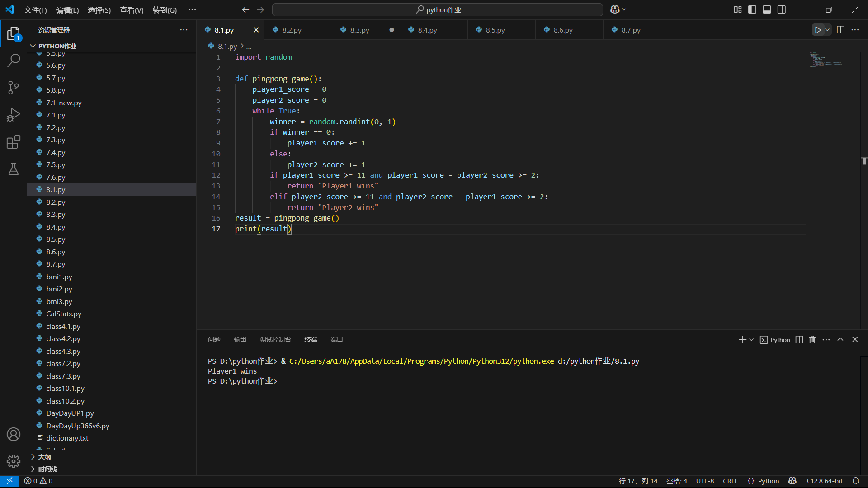The width and height of the screenshot is (868, 488).
Task: Click the CRLF line ending indicator
Action: point(730,481)
